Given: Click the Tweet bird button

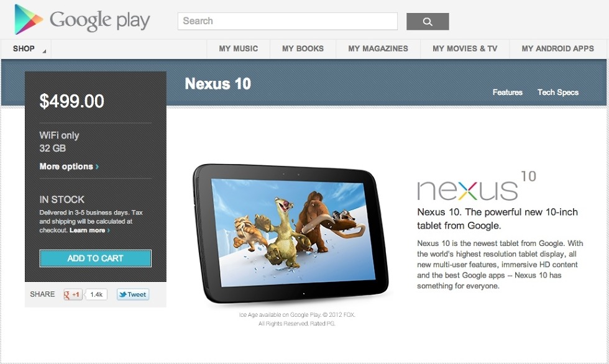Looking at the screenshot, I should (x=133, y=294).
